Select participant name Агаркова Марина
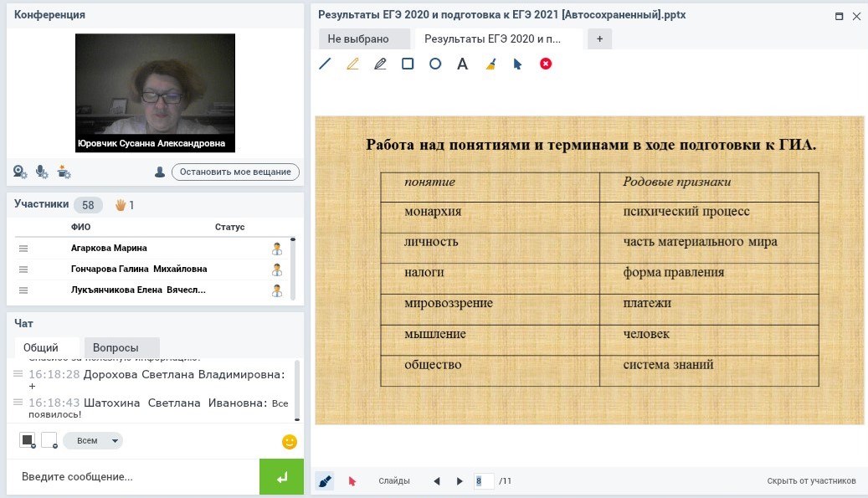Screen dimensions: 868x498 point(109,248)
